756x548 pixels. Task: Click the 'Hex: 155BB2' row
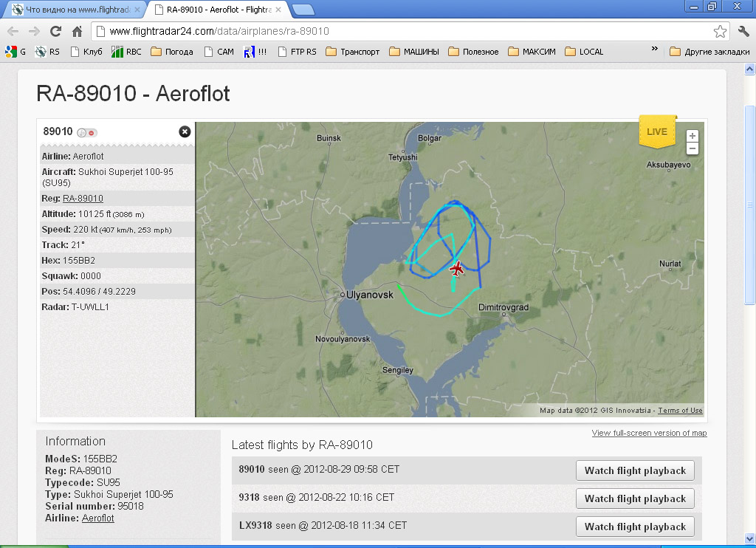(117, 261)
